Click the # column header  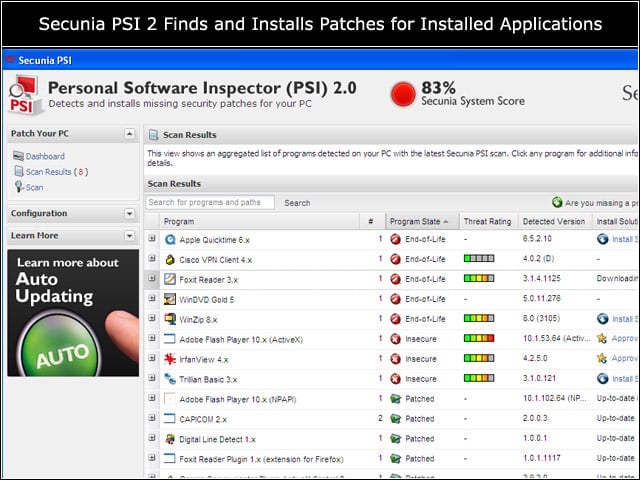click(371, 221)
